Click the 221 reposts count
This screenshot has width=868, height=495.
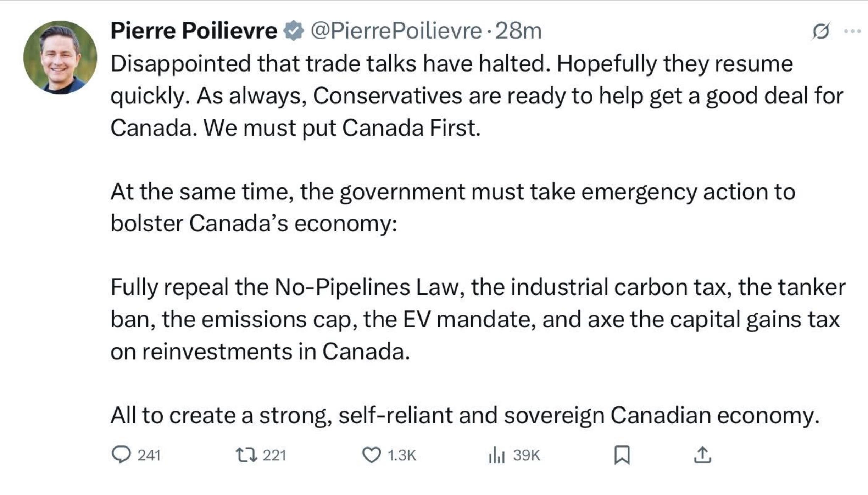tap(274, 455)
